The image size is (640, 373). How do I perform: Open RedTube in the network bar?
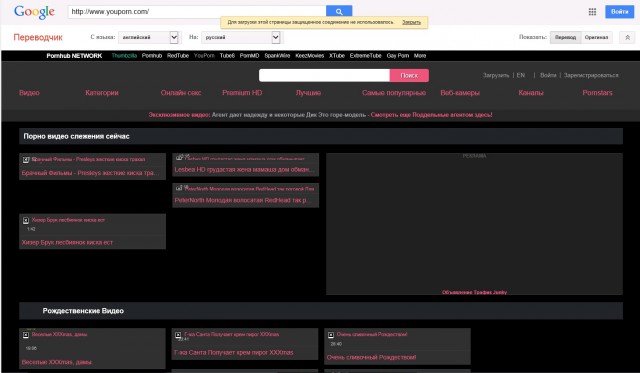(178, 56)
